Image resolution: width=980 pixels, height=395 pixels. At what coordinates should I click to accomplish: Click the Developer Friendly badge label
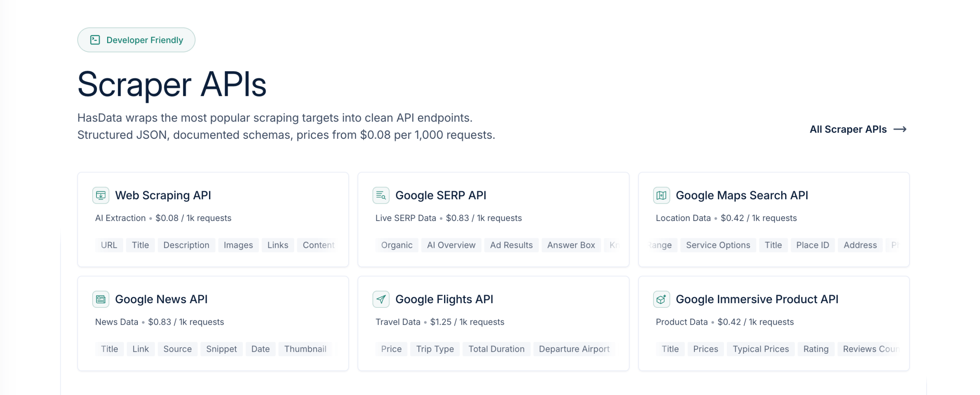[145, 40]
